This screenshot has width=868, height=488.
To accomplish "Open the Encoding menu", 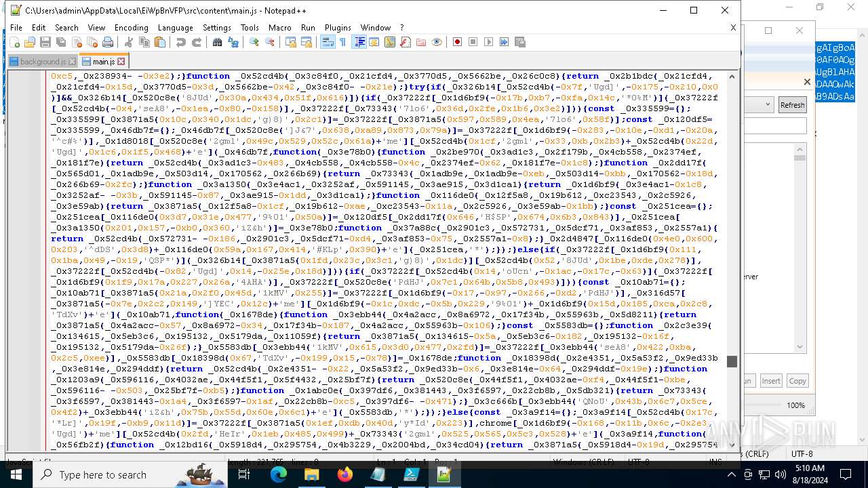I will (x=131, y=28).
